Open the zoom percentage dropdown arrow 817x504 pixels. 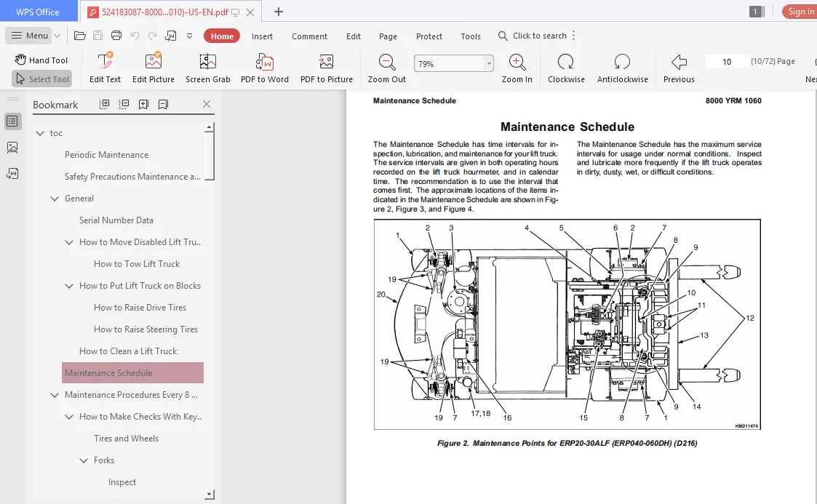tap(489, 63)
